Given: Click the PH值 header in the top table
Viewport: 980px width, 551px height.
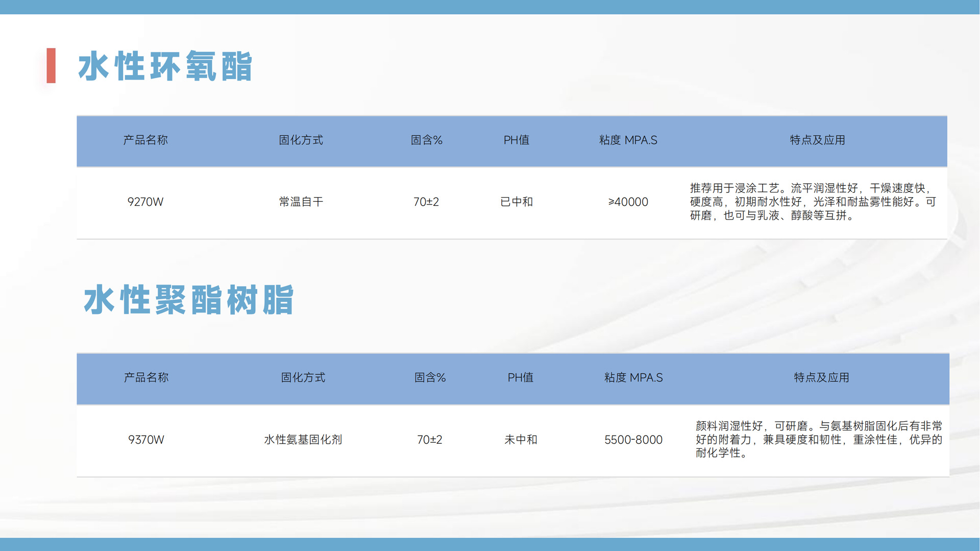Looking at the screenshot, I should (517, 140).
